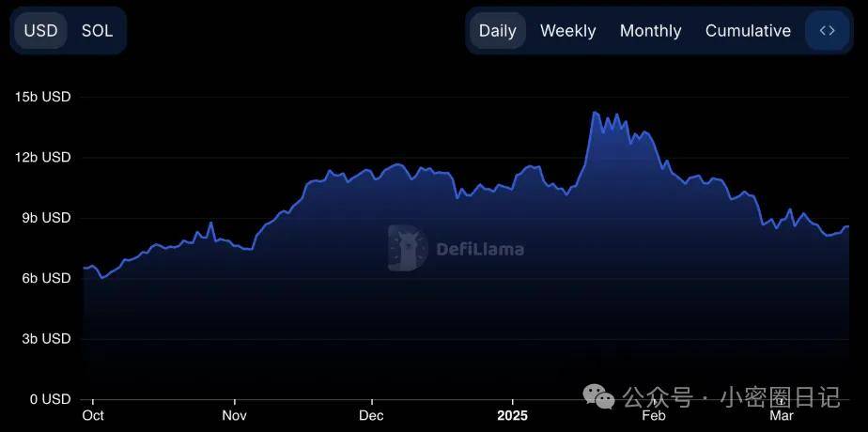The width and height of the screenshot is (868, 432).
Task: Switch to the Weekly view
Action: point(568,30)
